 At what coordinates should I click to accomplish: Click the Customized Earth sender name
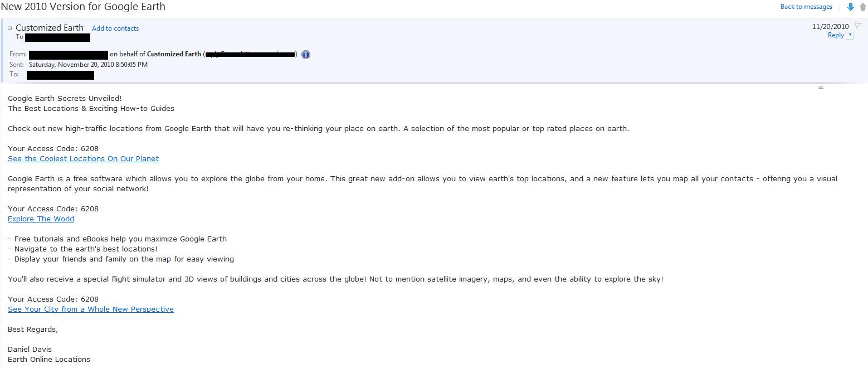(50, 28)
